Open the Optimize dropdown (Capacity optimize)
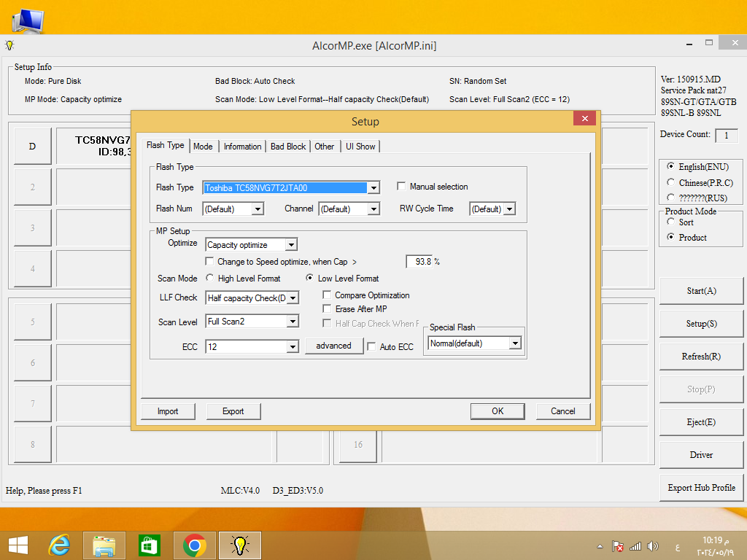Viewport: 747px width, 560px height. pyautogui.click(x=292, y=245)
